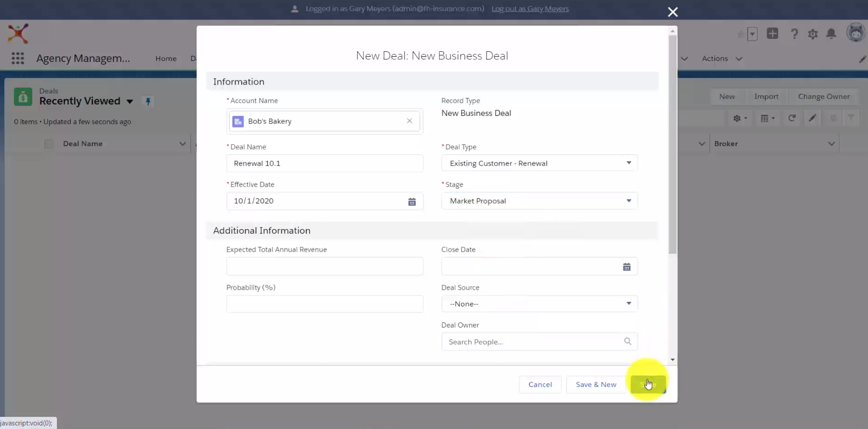Close the New Deal dialog with the X
The image size is (868, 429).
click(673, 12)
